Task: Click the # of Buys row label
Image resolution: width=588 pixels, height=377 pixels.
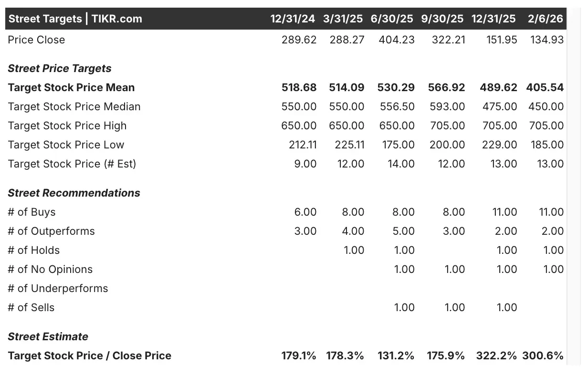Action: point(31,212)
